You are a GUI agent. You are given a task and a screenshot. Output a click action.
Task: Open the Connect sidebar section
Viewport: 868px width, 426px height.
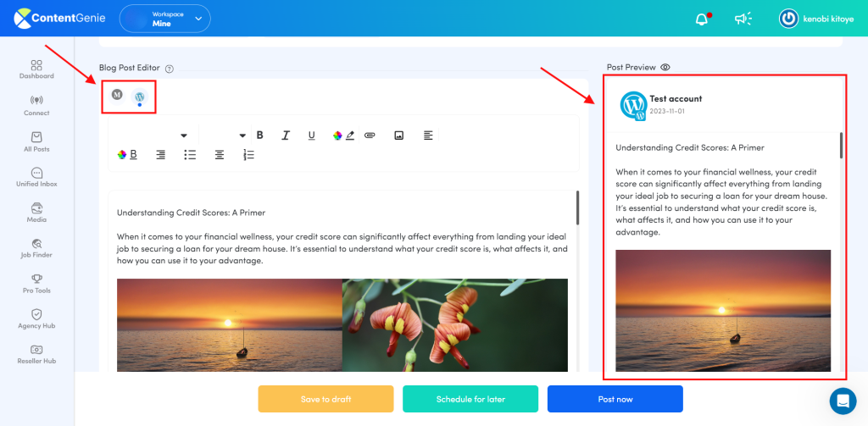click(x=36, y=106)
